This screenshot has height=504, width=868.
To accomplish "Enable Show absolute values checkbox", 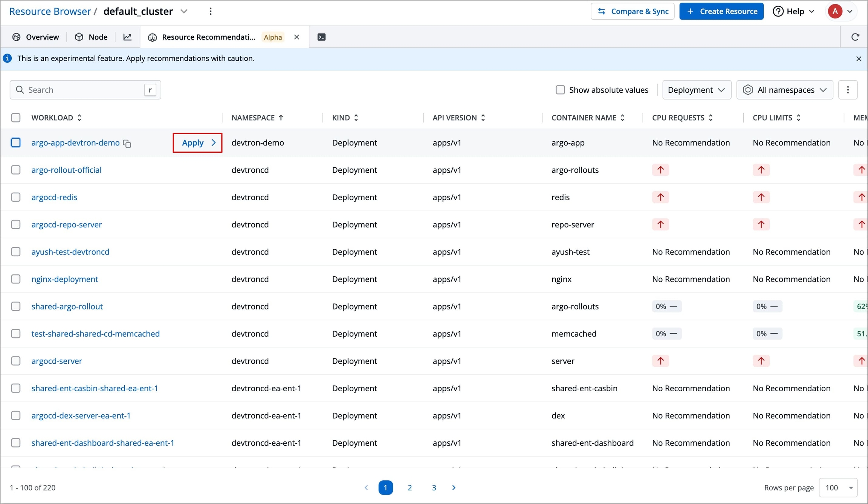I will pos(560,90).
